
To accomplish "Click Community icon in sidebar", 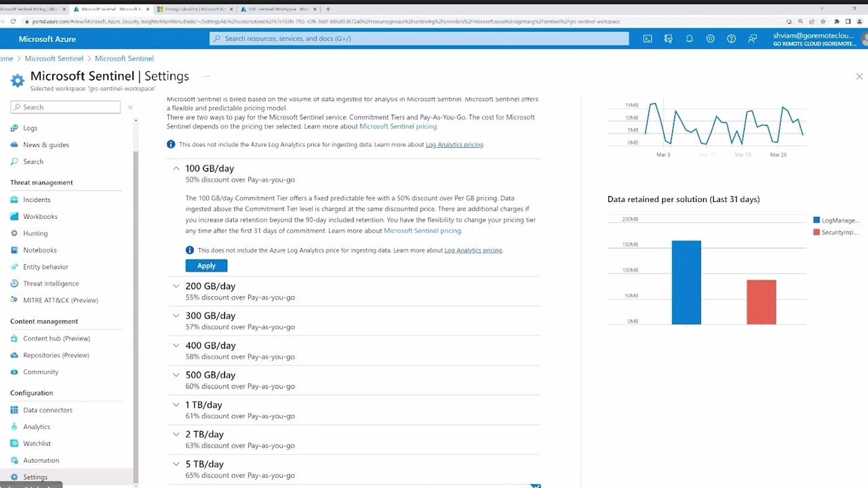I will [14, 372].
